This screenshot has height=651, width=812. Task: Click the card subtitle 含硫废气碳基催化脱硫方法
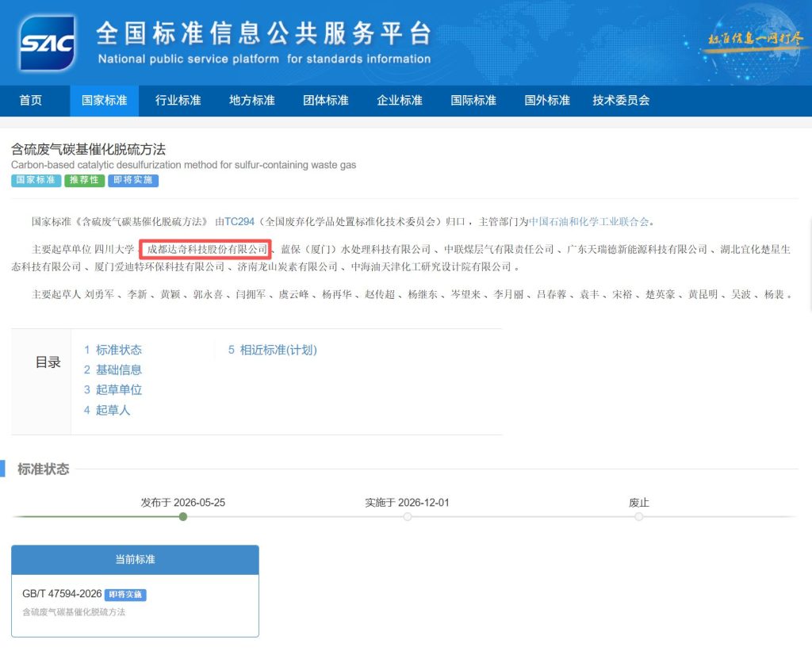tap(74, 612)
